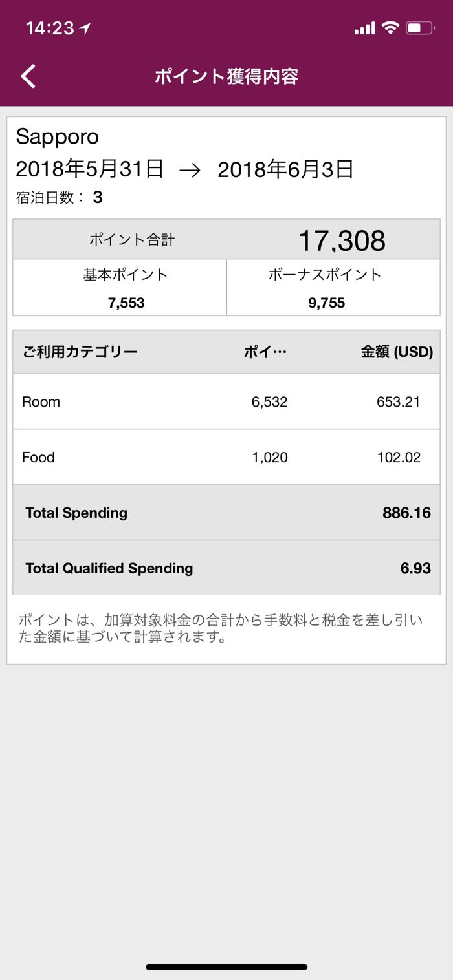Tap the Total Spending row

point(226,513)
